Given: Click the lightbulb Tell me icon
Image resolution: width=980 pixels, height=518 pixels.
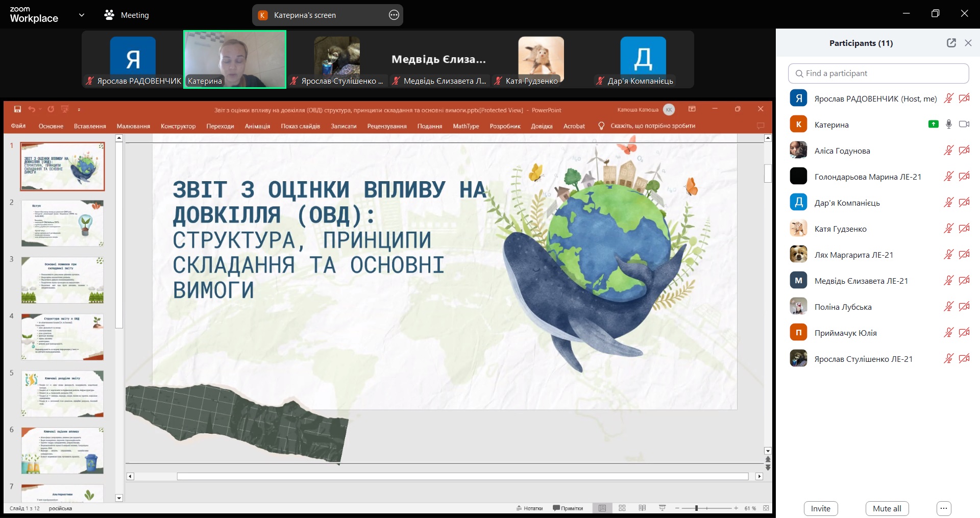Looking at the screenshot, I should point(601,126).
